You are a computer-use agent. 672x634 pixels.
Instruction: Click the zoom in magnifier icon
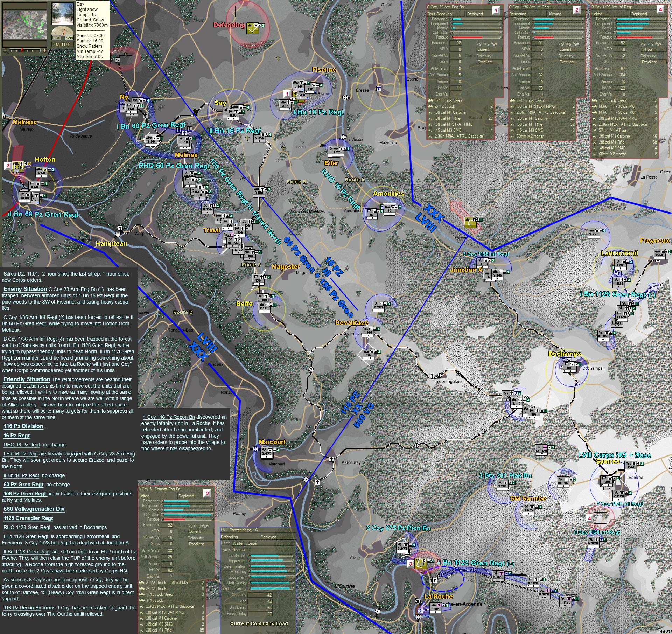[44, 51]
